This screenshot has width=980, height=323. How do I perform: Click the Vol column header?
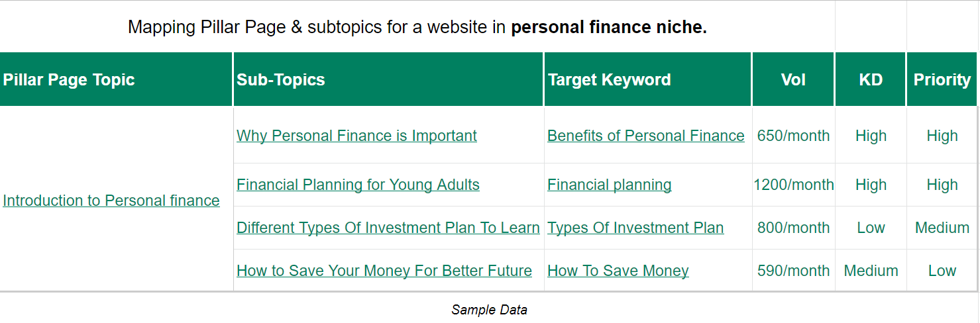[794, 79]
